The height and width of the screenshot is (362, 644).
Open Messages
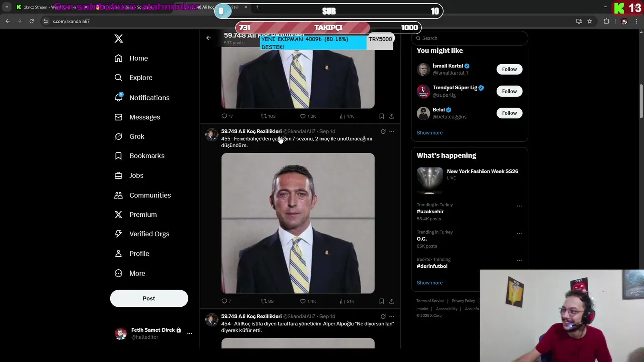137,117
